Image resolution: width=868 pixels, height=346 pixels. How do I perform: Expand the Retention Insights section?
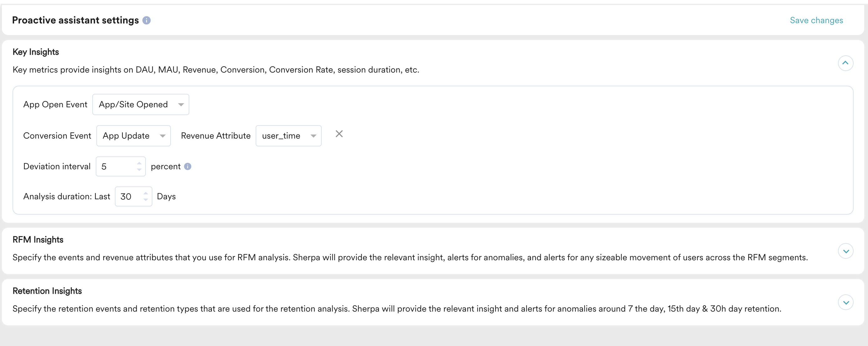click(845, 302)
